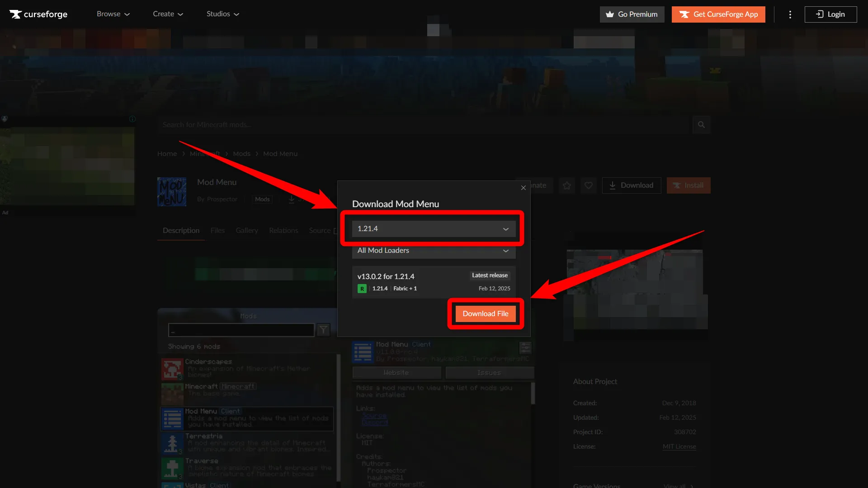The image size is (868, 488).
Task: Switch to the Description tab
Action: 181,231
